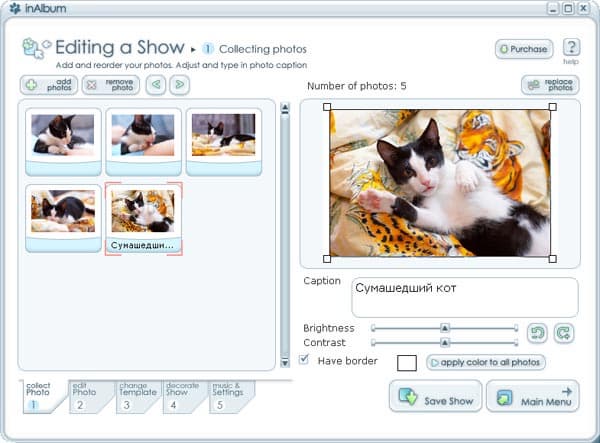600x443 pixels.
Task: Click bottom-left crop handle on preview
Action: point(327,259)
